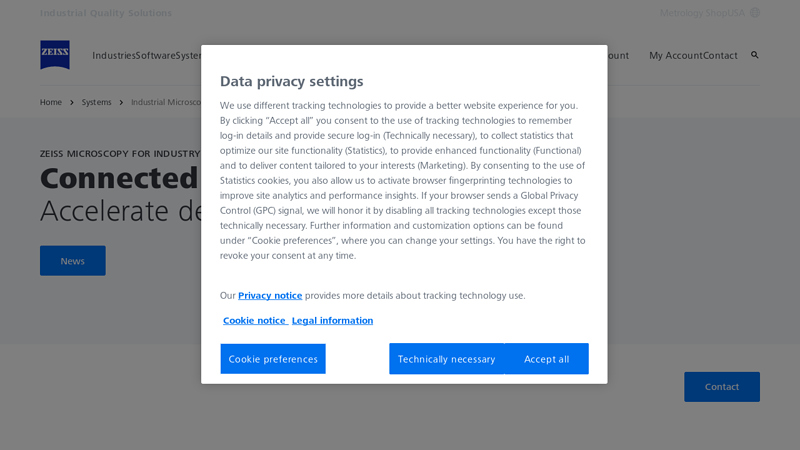The image size is (800, 450).
Task: Open the Privacy notice link
Action: click(270, 296)
